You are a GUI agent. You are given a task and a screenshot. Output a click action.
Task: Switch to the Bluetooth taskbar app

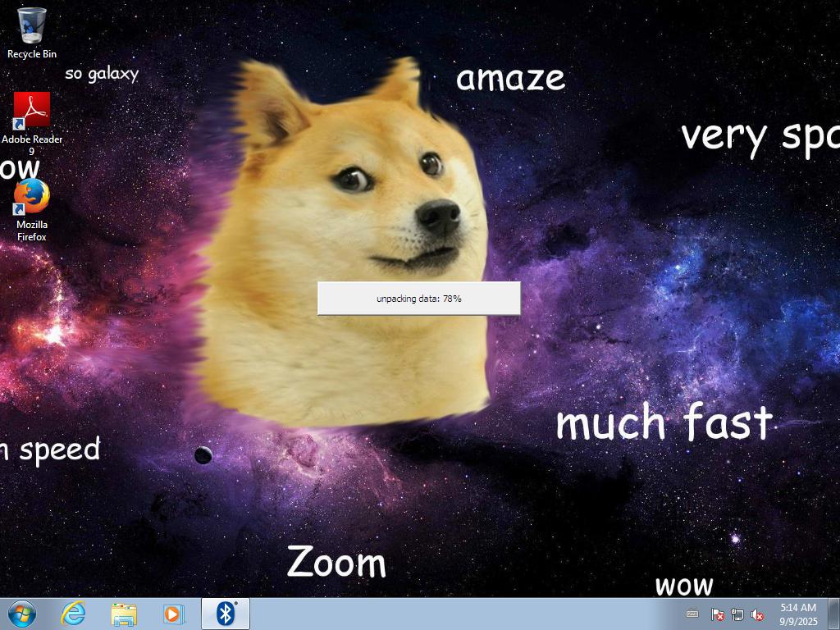coord(226,614)
